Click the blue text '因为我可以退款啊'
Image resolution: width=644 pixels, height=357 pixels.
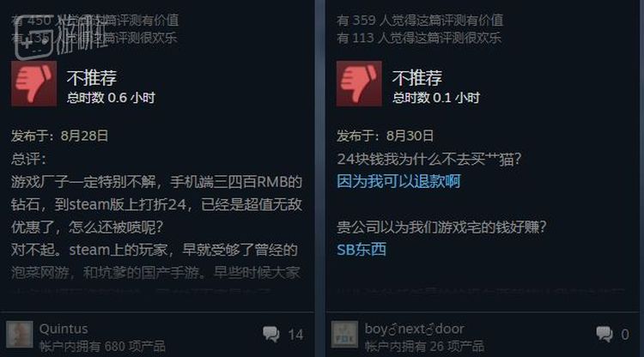coord(398,181)
